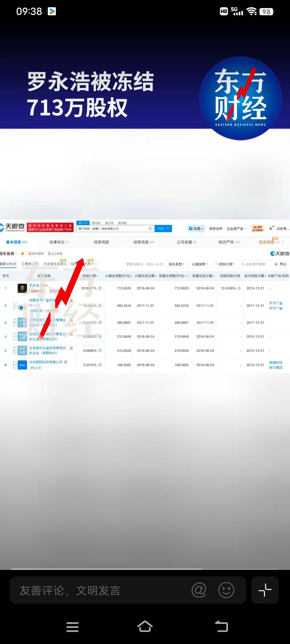290x644 pixels.
Task: Click related product link 挚文集团
Action: pos(276,367)
